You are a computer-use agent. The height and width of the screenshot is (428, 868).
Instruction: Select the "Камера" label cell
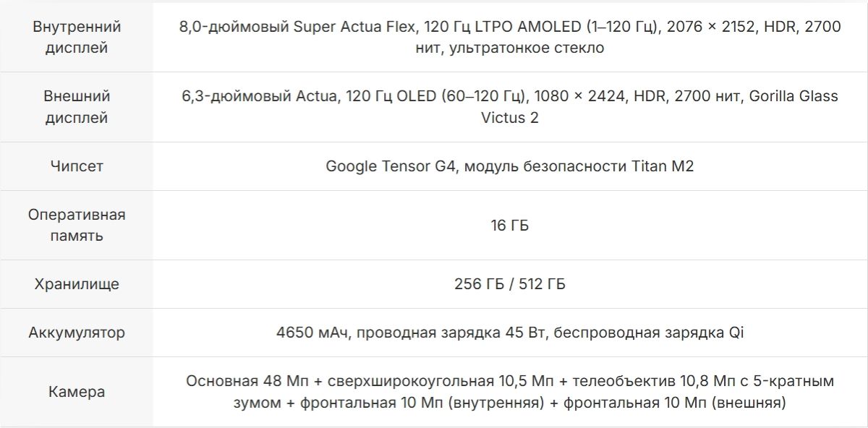pyautogui.click(x=77, y=392)
